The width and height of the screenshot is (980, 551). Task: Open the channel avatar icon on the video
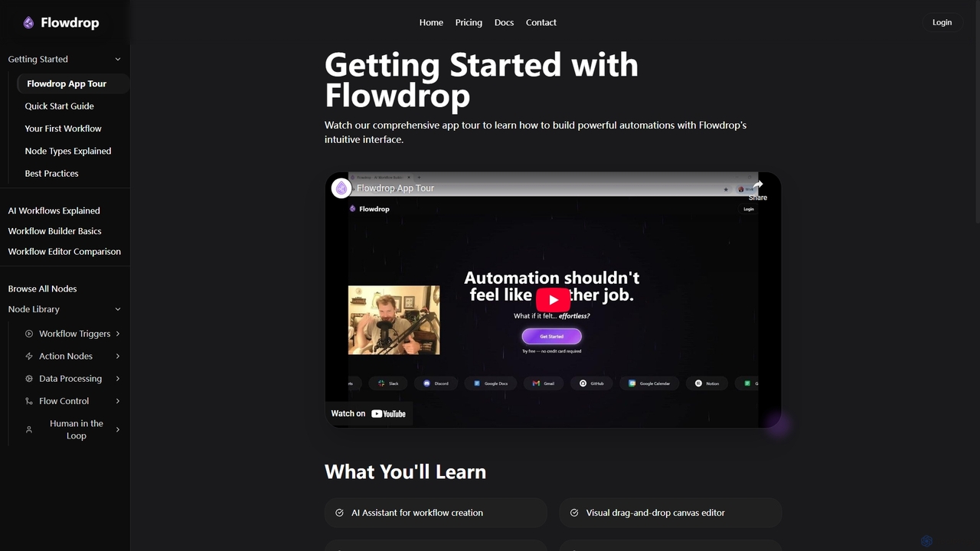tap(341, 188)
